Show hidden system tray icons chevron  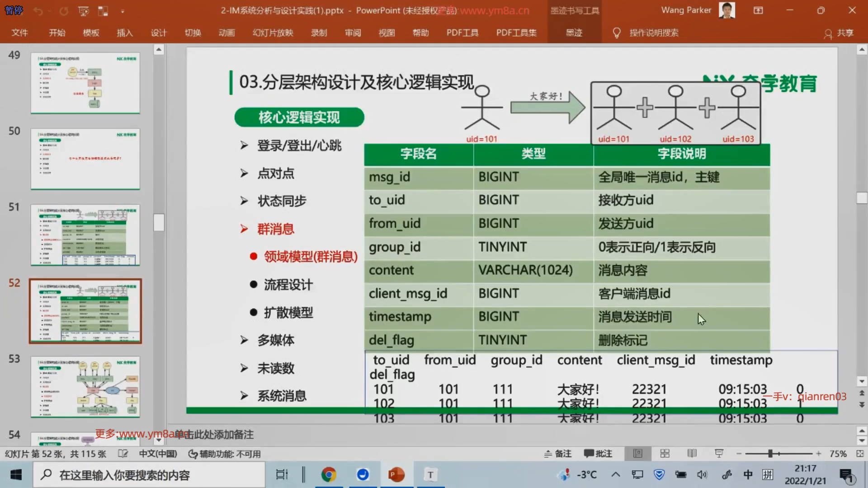[x=615, y=474]
